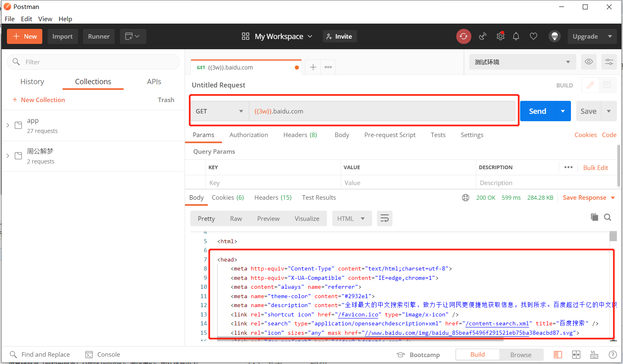This screenshot has height=364, width=623.
Task: Open the comments icon near BUILD
Action: 607,85
